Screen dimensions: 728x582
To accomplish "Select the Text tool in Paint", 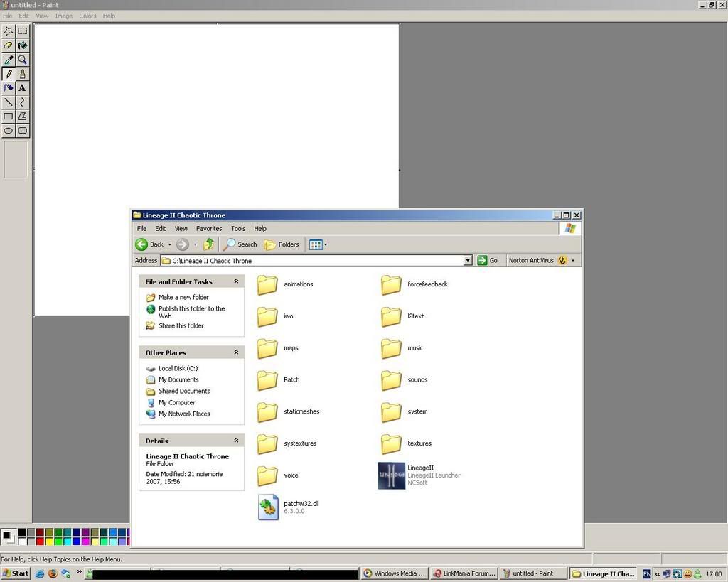I will click(23, 88).
